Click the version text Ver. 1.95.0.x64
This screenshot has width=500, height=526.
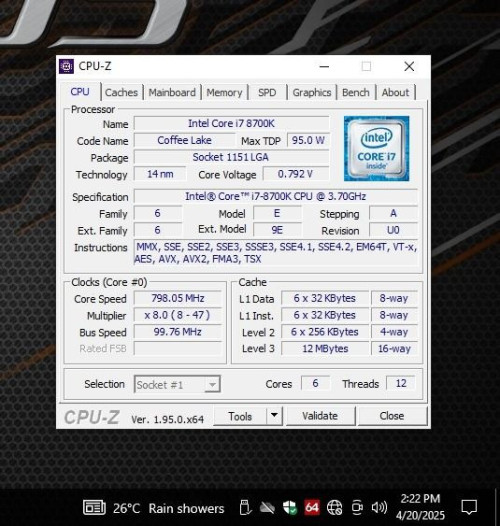click(167, 419)
